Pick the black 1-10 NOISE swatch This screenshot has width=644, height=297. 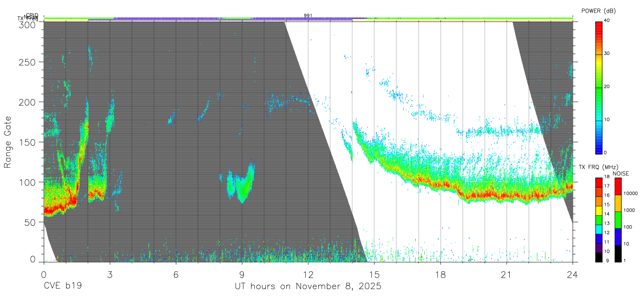pyautogui.click(x=618, y=252)
